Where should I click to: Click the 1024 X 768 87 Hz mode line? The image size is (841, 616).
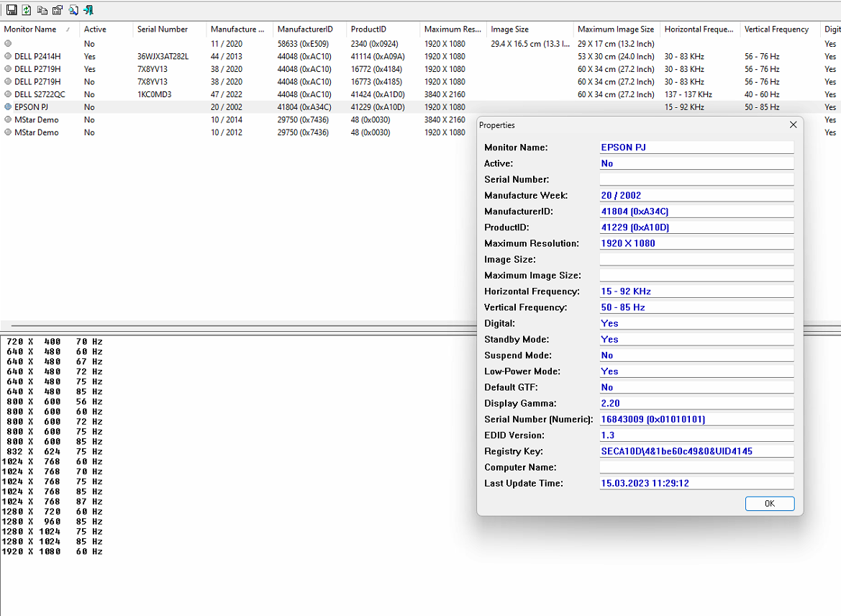click(x=52, y=502)
